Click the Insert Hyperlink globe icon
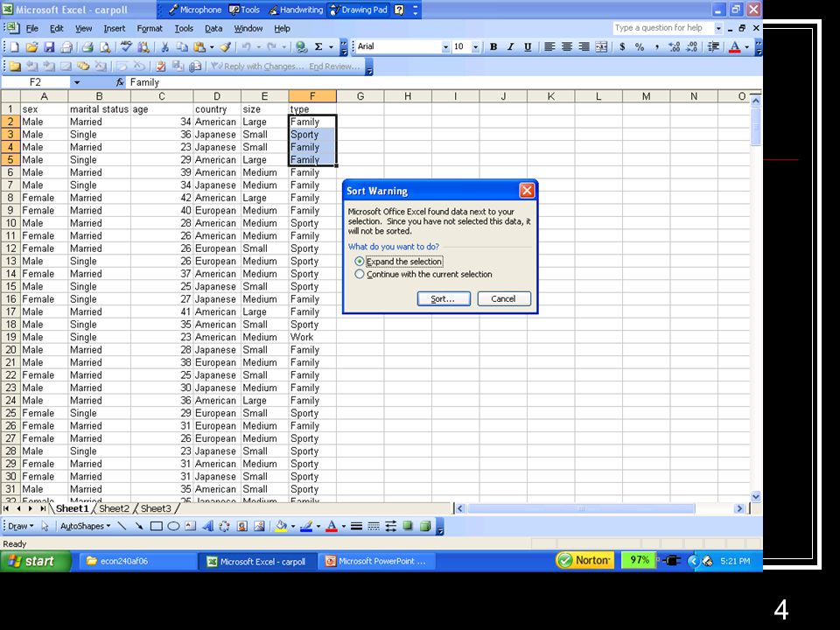Viewport: 840px width, 630px height. click(x=301, y=47)
